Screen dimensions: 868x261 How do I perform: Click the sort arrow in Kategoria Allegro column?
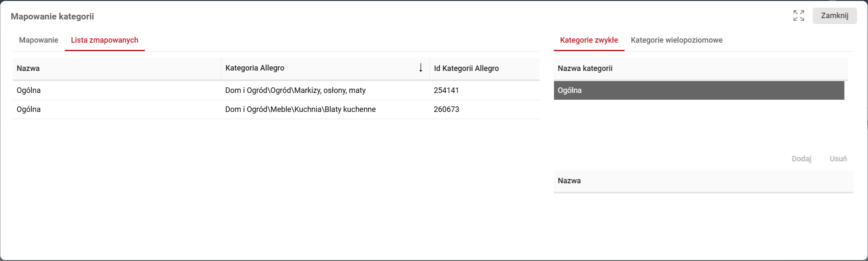click(420, 68)
